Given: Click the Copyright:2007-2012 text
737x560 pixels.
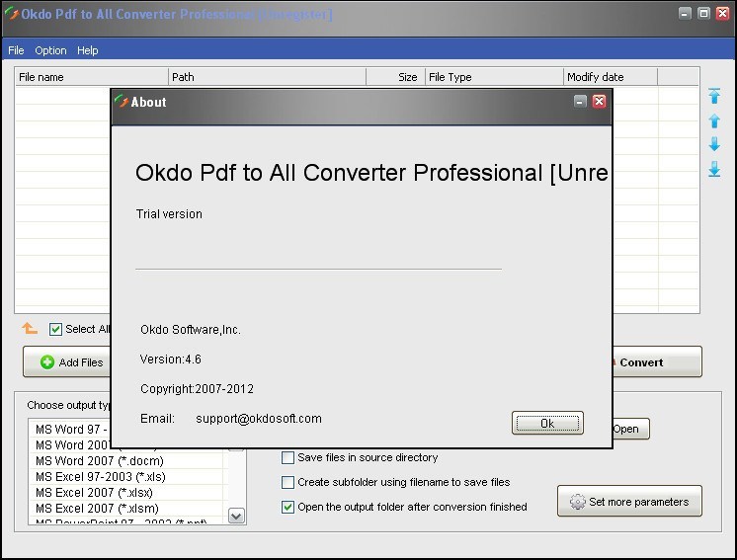Looking at the screenshot, I should (197, 389).
